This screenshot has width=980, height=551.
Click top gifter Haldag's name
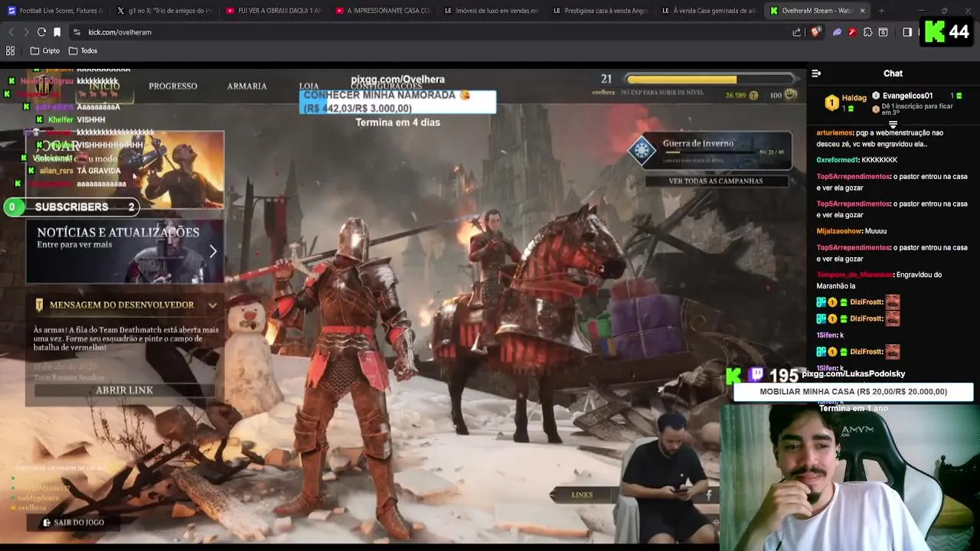854,98
